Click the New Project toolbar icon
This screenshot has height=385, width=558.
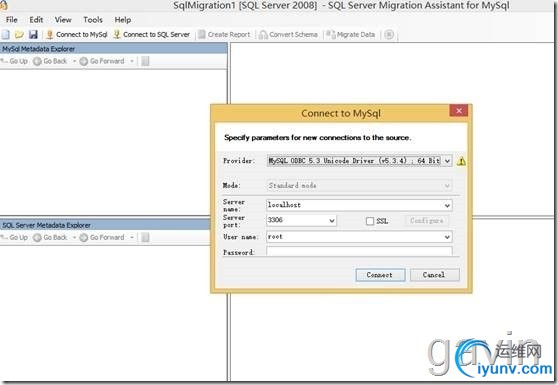click(5, 35)
